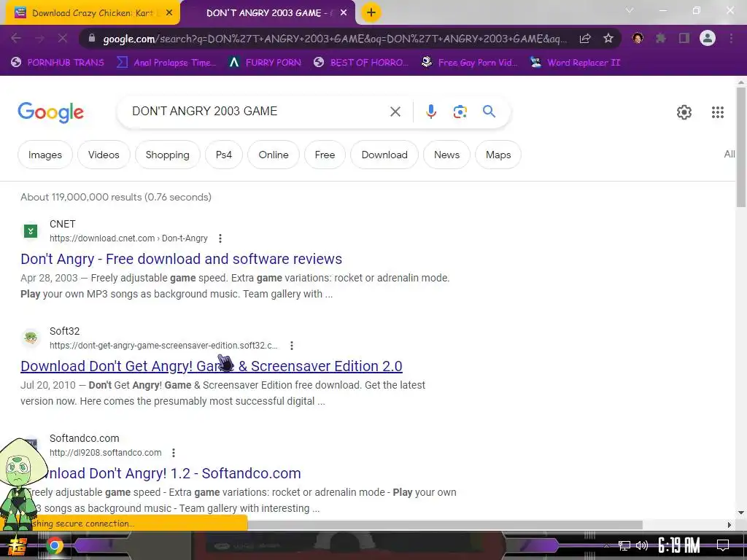Open more options for the Softandco.com result
The height and width of the screenshot is (560, 747).
(x=174, y=452)
